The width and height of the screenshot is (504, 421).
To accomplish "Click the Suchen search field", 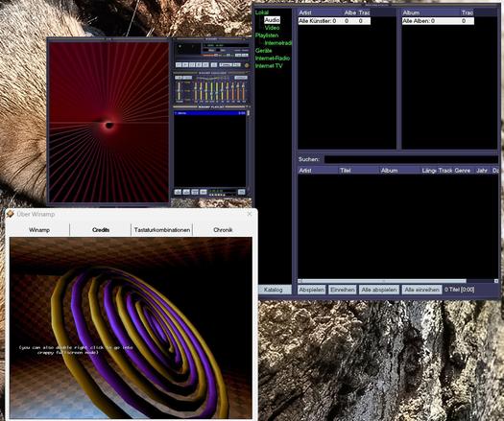I will (412, 159).
